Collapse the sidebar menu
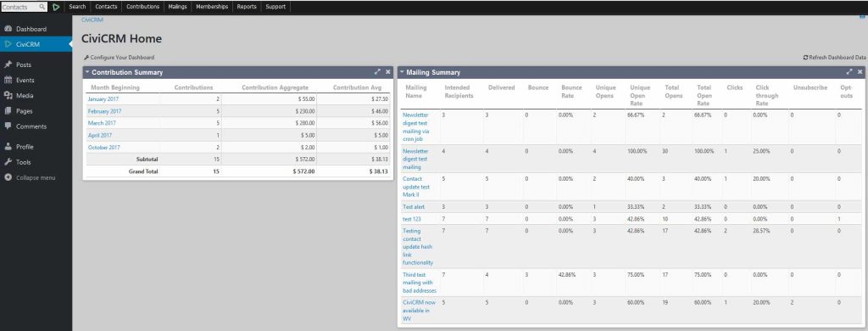The height and width of the screenshot is (331, 868). [x=36, y=178]
